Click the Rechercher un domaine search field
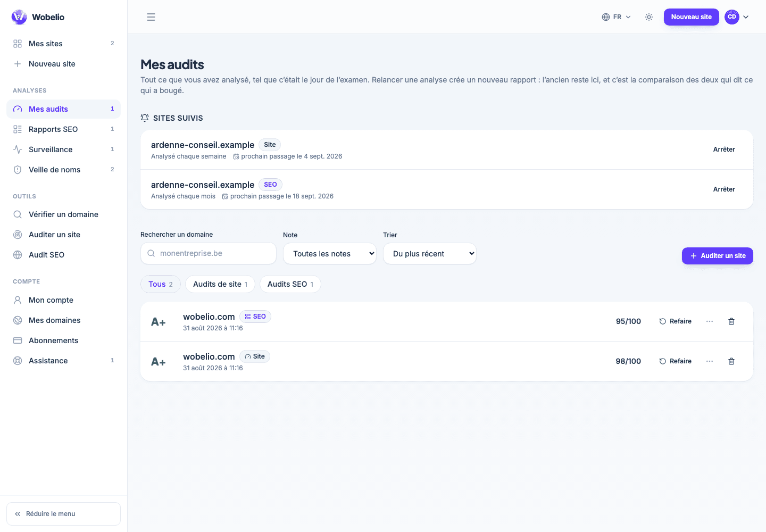This screenshot has width=766, height=532. tap(209, 253)
